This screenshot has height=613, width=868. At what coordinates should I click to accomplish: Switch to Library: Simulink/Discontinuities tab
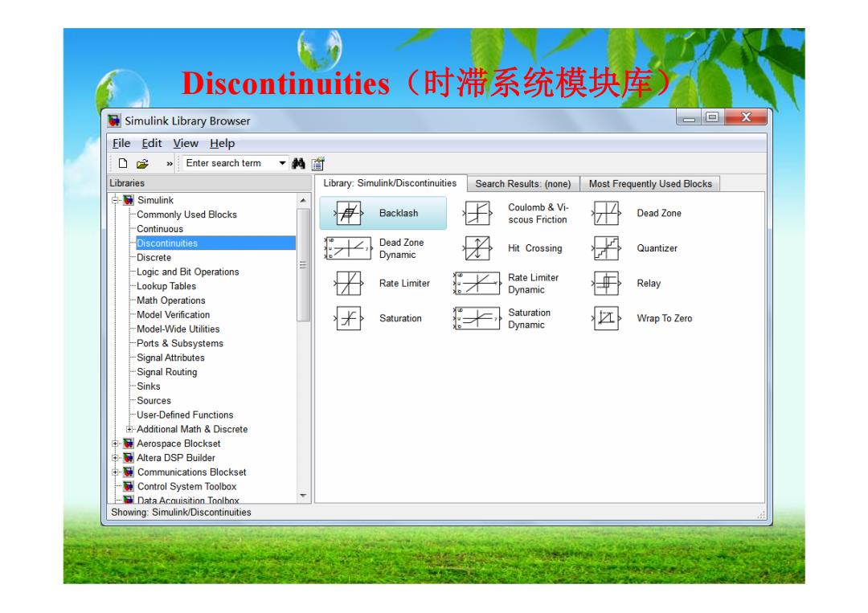click(391, 183)
